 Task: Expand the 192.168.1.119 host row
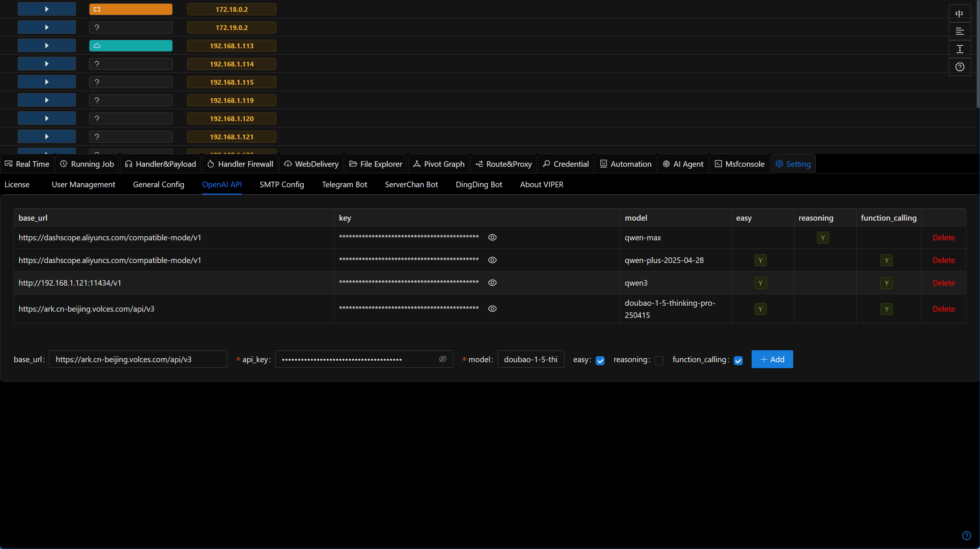coord(47,100)
